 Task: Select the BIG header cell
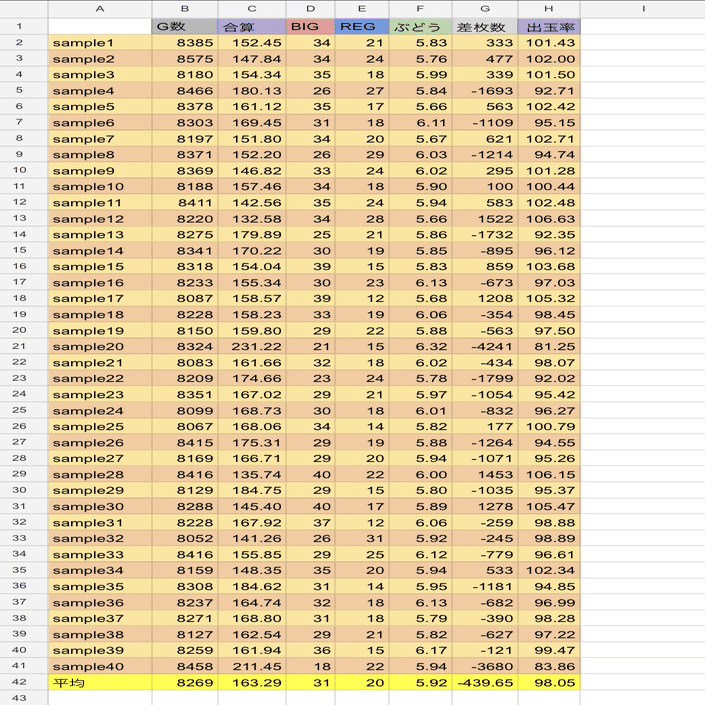[x=310, y=27]
